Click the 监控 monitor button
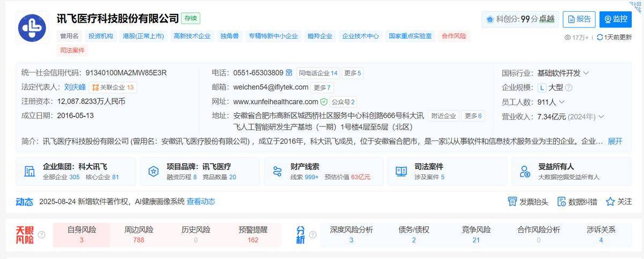This screenshot has width=644, height=259. 616,19
